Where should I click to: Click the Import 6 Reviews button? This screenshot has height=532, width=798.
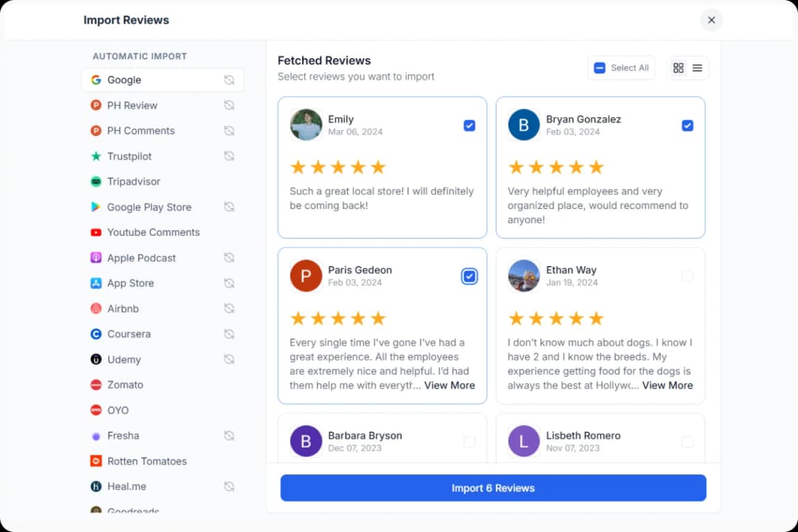pyautogui.click(x=493, y=488)
